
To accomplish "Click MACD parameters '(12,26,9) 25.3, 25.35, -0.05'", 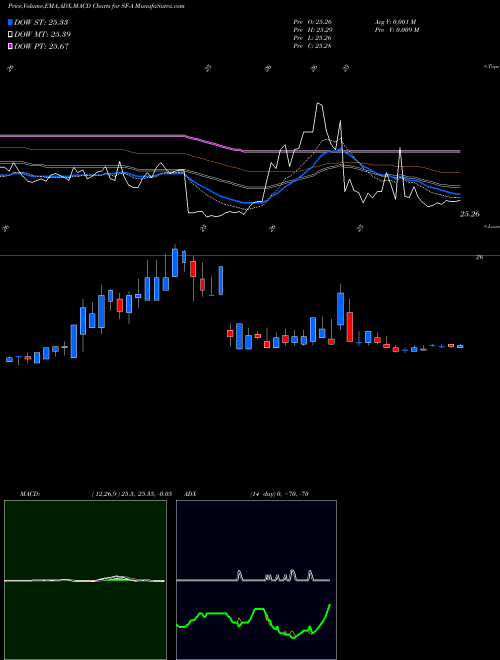I will click(x=131, y=494).
